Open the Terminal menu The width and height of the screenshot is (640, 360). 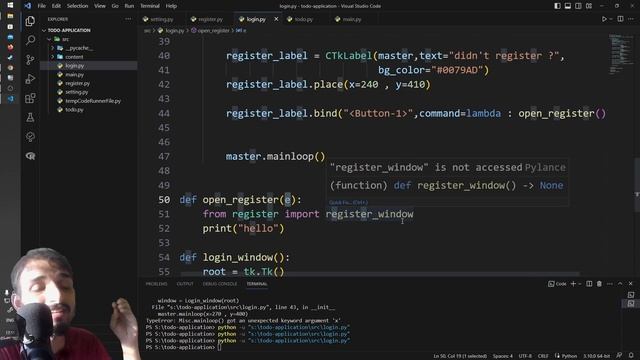[150, 6]
